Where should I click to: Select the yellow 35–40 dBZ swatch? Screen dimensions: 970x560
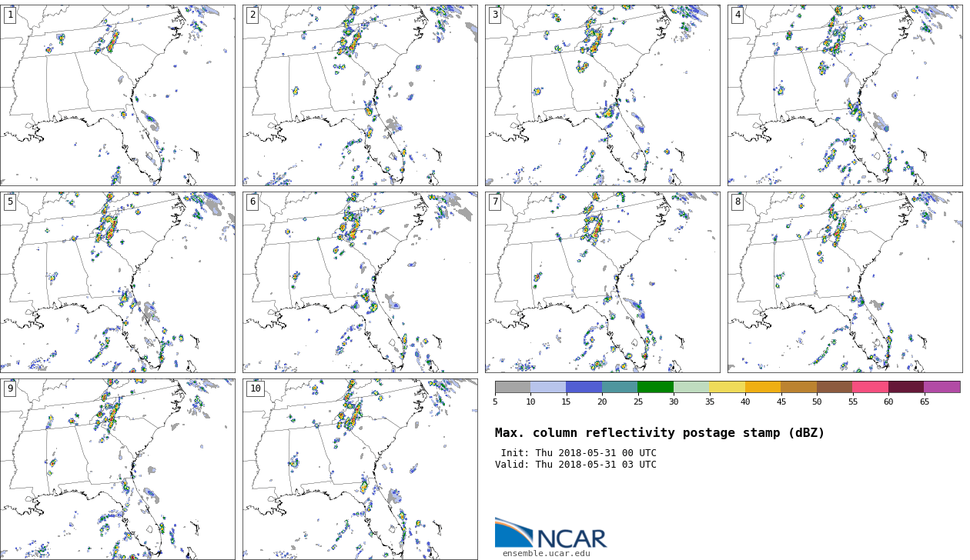727,387
